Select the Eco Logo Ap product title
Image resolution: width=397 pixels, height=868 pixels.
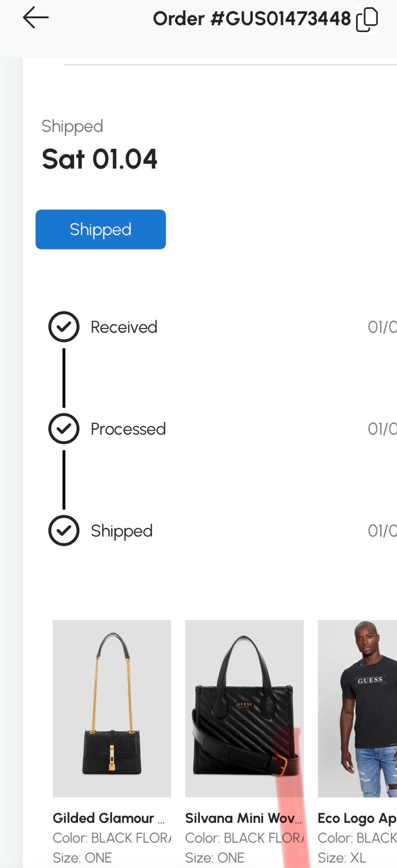point(357,818)
